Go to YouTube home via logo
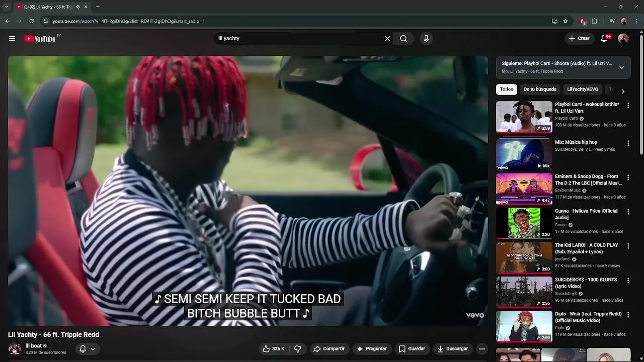The image size is (644, 362). pyautogui.click(x=40, y=39)
